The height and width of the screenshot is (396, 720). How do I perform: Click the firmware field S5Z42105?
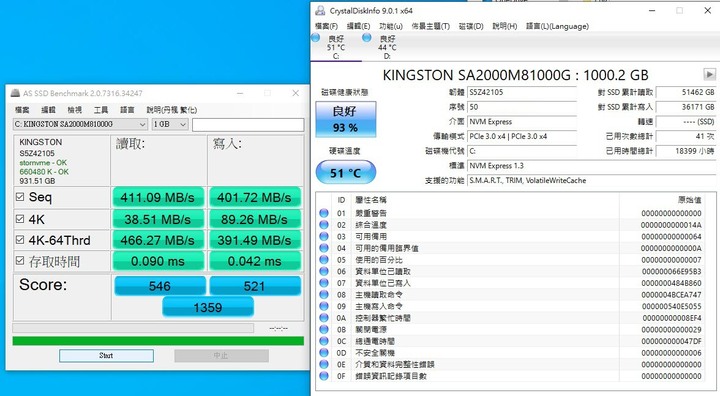coord(522,92)
